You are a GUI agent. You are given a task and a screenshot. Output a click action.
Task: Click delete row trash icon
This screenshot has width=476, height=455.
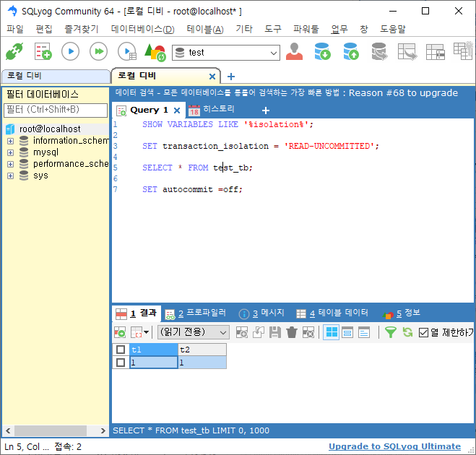pyautogui.click(x=292, y=333)
